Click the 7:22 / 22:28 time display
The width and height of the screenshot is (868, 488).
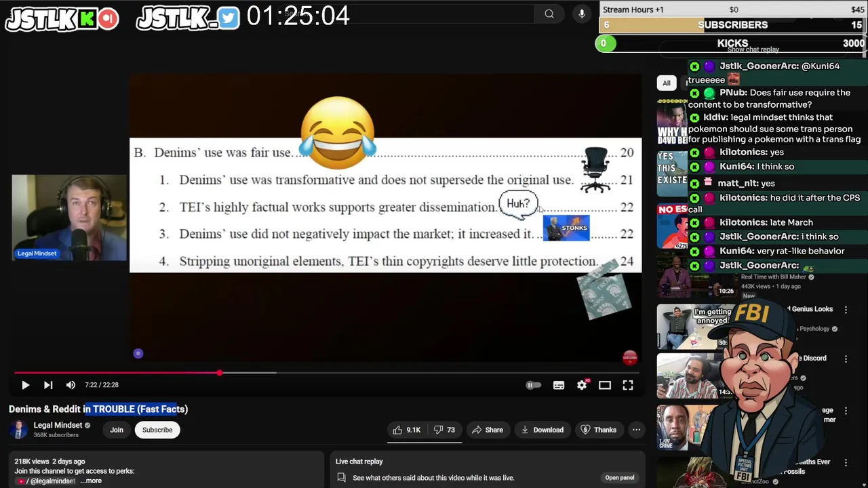click(x=102, y=385)
